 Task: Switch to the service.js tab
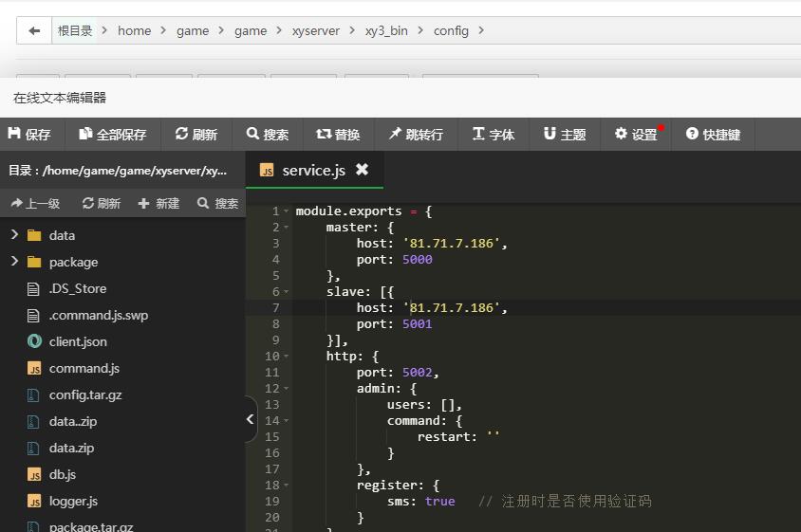point(312,171)
